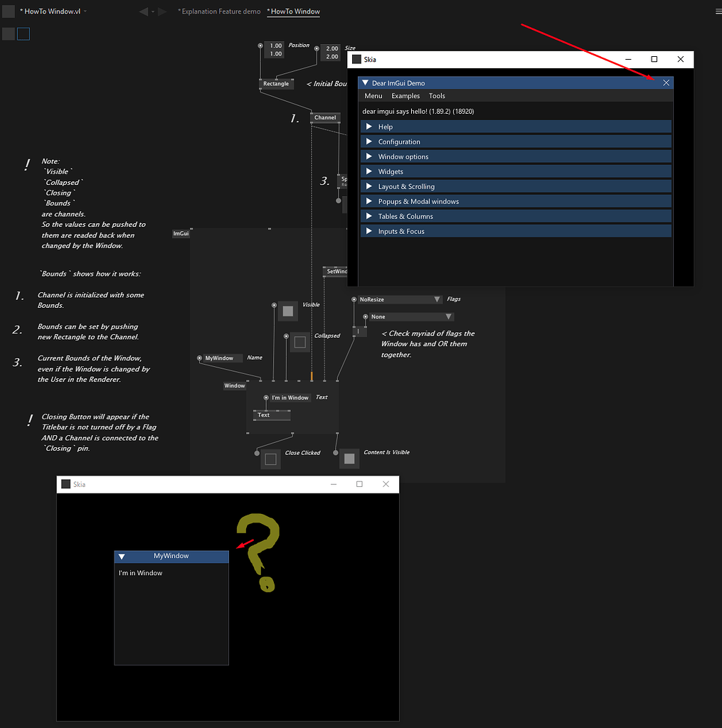Open the Examples menu in ImGui Demo
This screenshot has width=722, height=728.
(405, 96)
